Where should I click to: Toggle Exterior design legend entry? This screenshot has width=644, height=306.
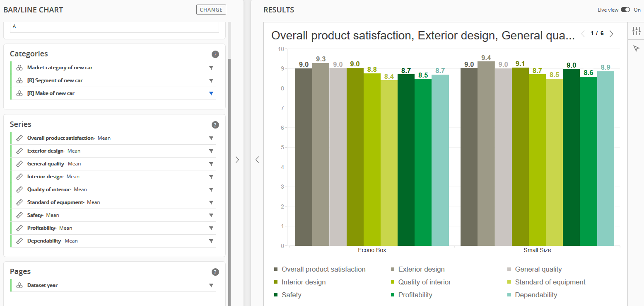[417, 270]
